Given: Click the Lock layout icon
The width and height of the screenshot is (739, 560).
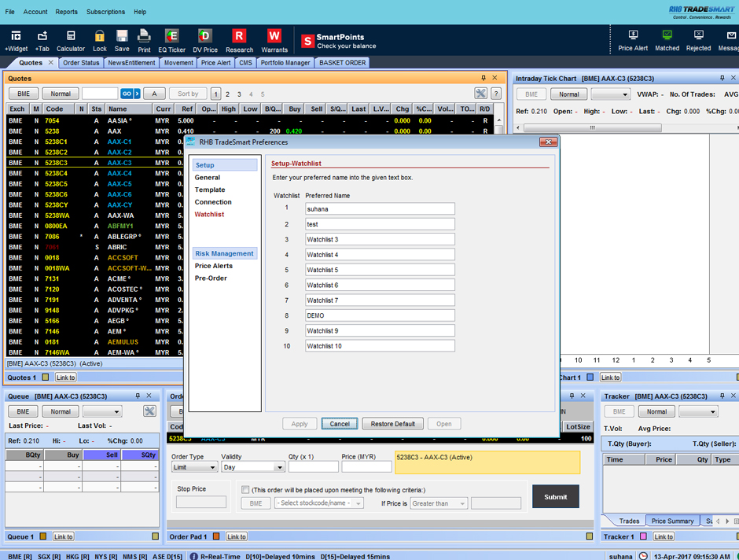Looking at the screenshot, I should (x=100, y=40).
